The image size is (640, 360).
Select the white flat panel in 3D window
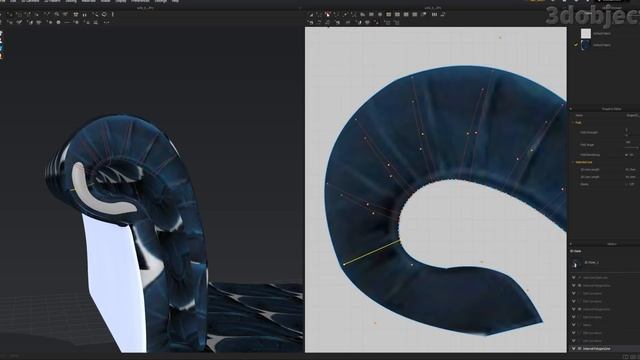tap(114, 282)
